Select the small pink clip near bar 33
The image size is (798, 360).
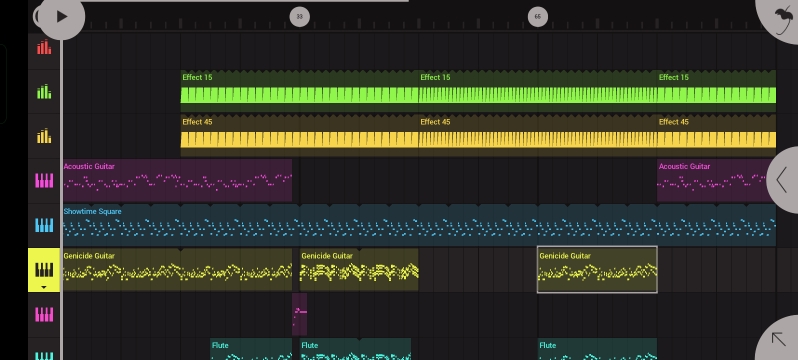pos(299,314)
